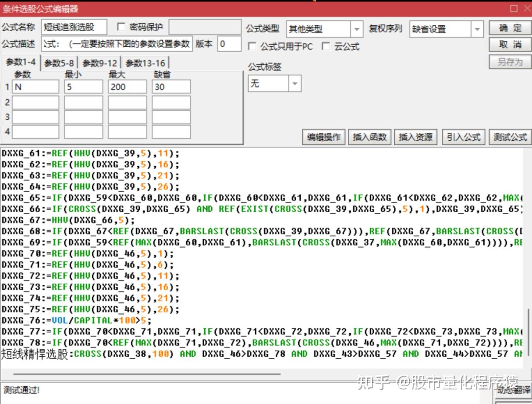Confirm with the 确定 button
532x404 pixels.
(x=510, y=28)
